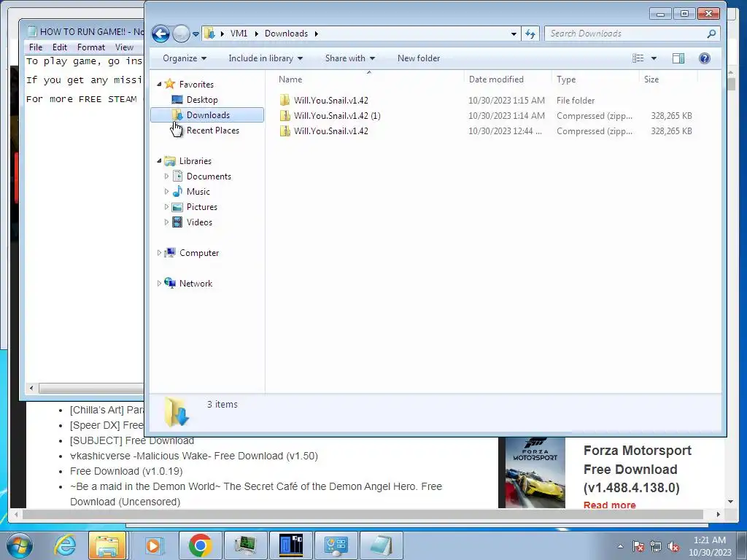Open Desktop under Favorites

pos(202,99)
